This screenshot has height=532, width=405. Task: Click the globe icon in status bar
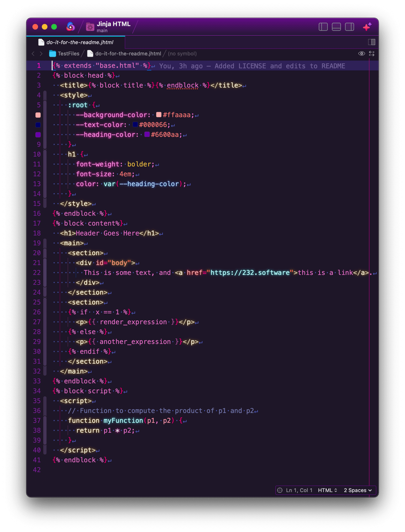pos(280,490)
